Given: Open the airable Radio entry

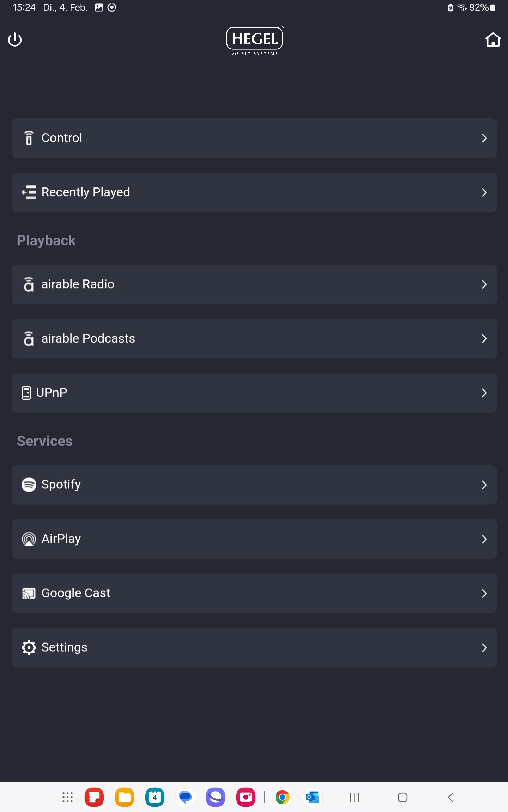Looking at the screenshot, I should pos(254,284).
